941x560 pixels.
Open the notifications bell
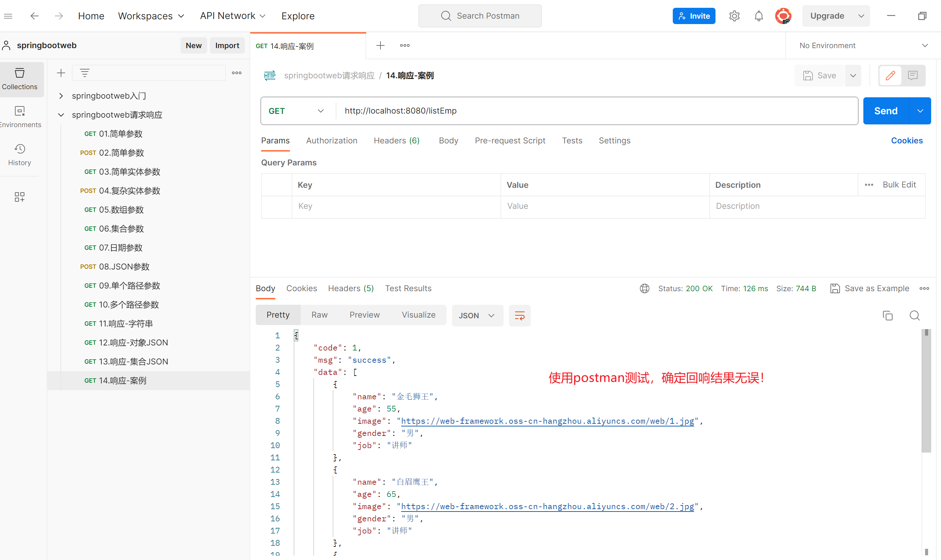click(x=759, y=16)
